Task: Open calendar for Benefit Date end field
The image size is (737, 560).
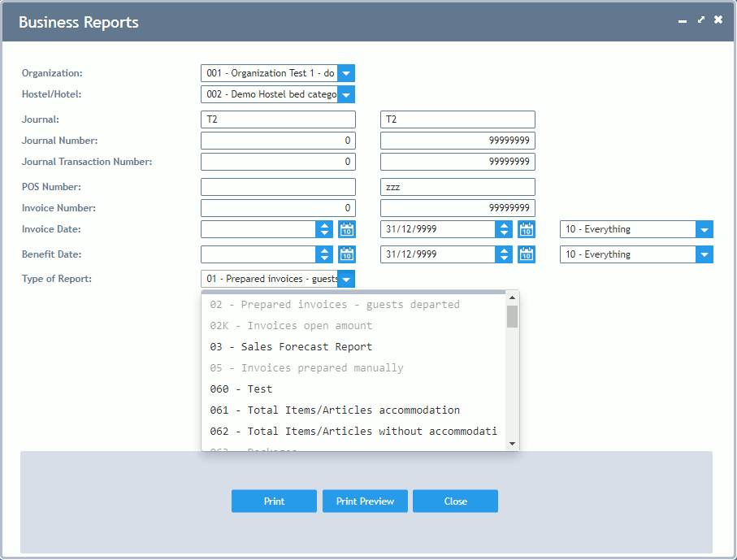Action: click(527, 254)
